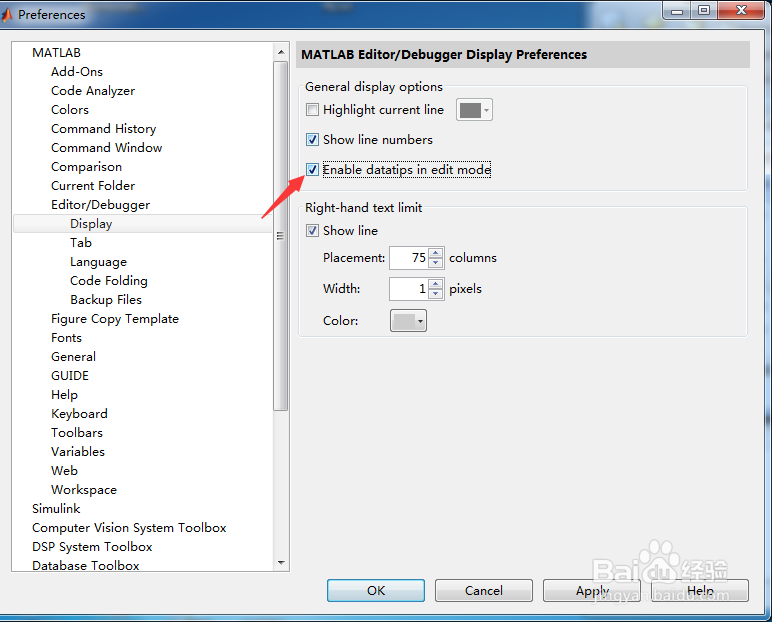772x622 pixels.
Task: Open Workspace preferences
Action: coord(84,490)
